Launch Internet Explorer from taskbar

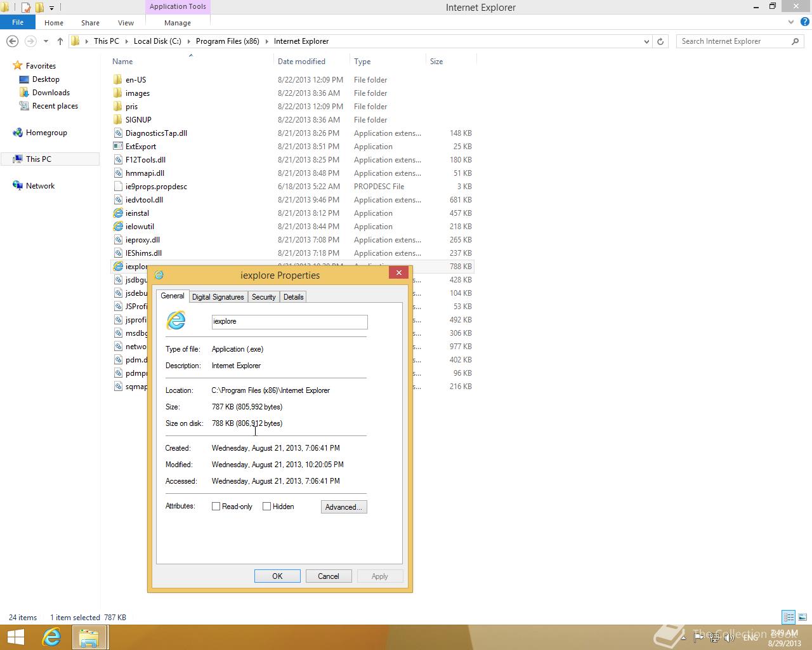coord(51,637)
